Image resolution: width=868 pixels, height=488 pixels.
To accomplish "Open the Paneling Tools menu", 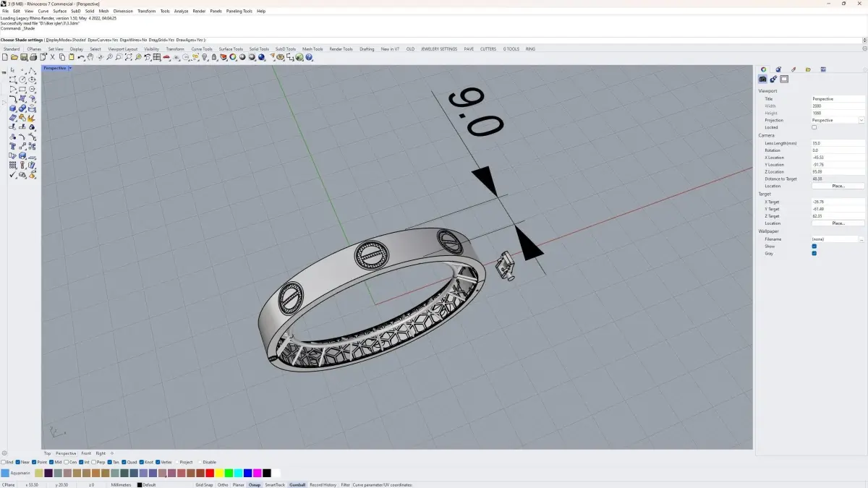I will (x=239, y=11).
